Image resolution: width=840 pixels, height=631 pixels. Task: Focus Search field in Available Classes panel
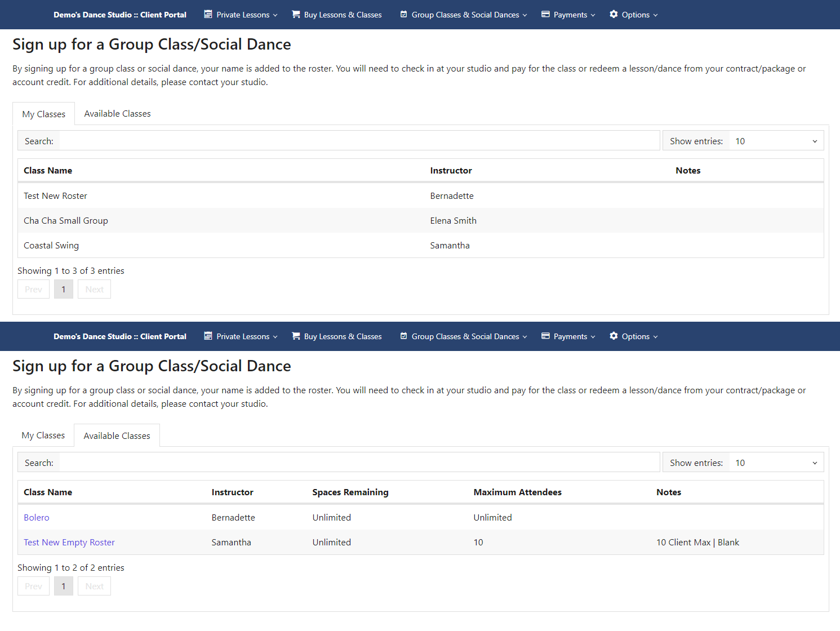point(359,463)
